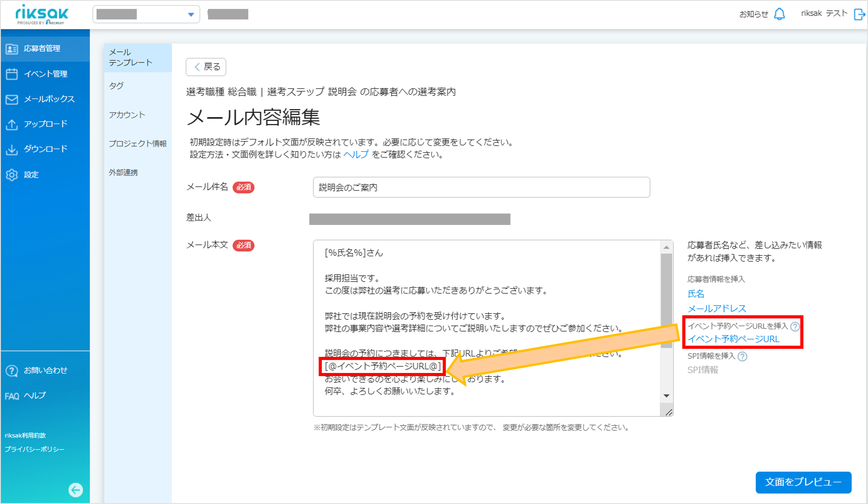Insert 氏名 placeholder link
The width and height of the screenshot is (868, 504).
pyautogui.click(x=696, y=294)
